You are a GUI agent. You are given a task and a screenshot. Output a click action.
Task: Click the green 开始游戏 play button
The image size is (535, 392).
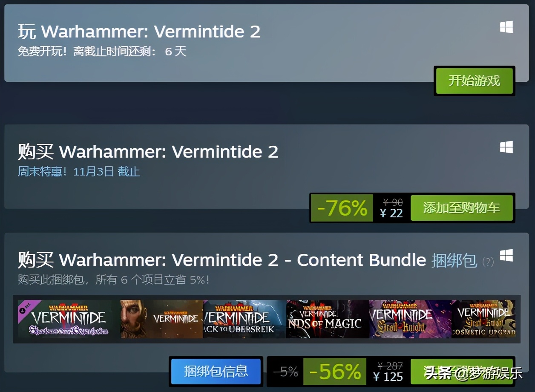coord(474,81)
